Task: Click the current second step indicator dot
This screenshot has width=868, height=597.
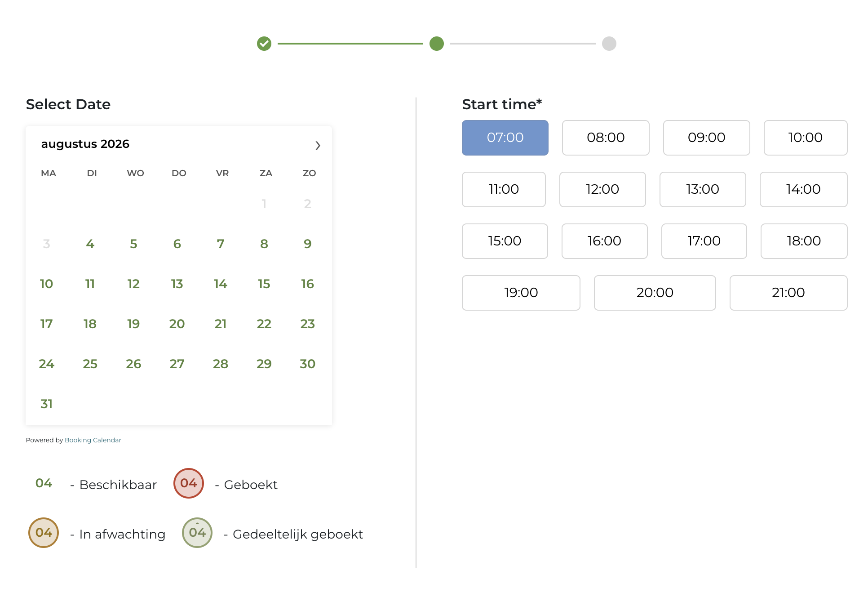Action: 437,44
